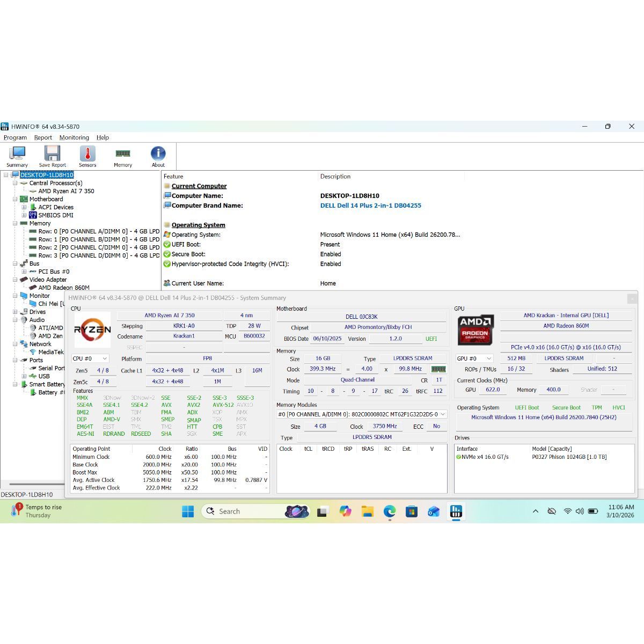Click the Ryzen CPU logo
The width and height of the screenshot is (644, 644).
click(x=92, y=330)
